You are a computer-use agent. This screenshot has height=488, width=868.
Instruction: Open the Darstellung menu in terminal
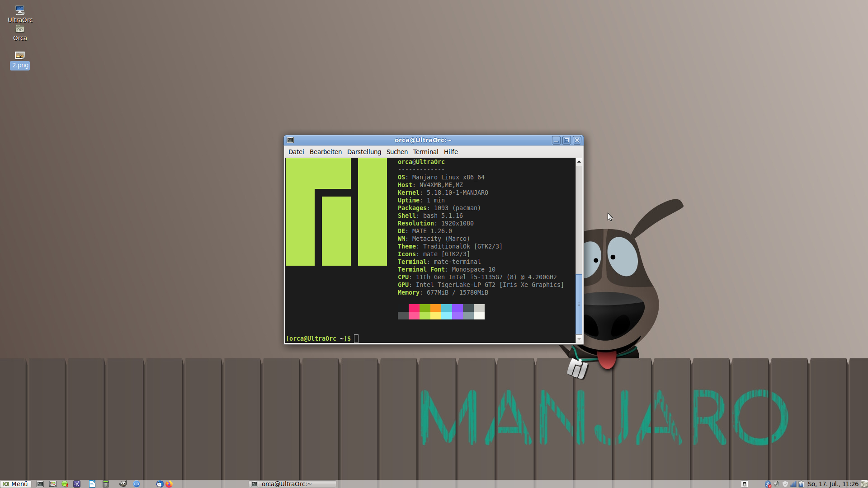click(x=364, y=152)
